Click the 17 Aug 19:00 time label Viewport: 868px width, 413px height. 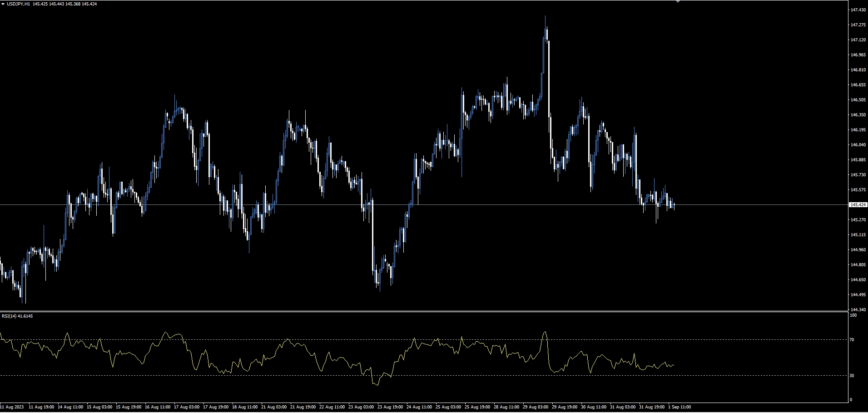[x=216, y=407]
